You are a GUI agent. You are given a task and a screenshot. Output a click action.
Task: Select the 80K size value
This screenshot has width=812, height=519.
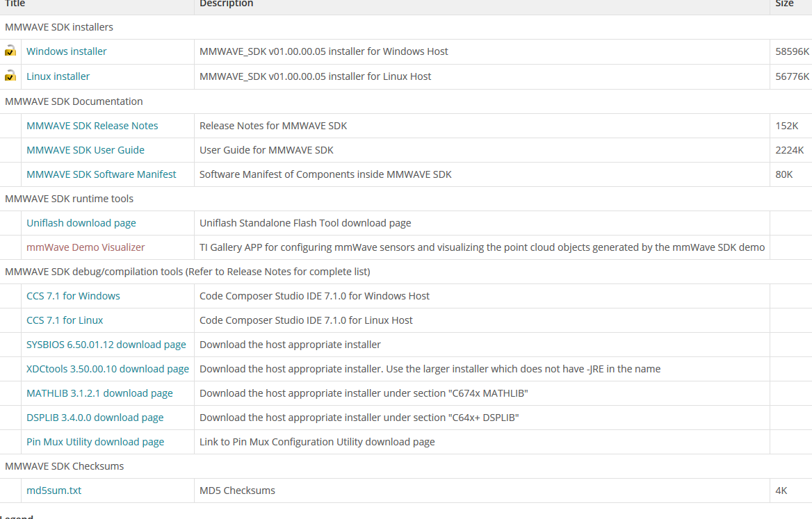(784, 174)
